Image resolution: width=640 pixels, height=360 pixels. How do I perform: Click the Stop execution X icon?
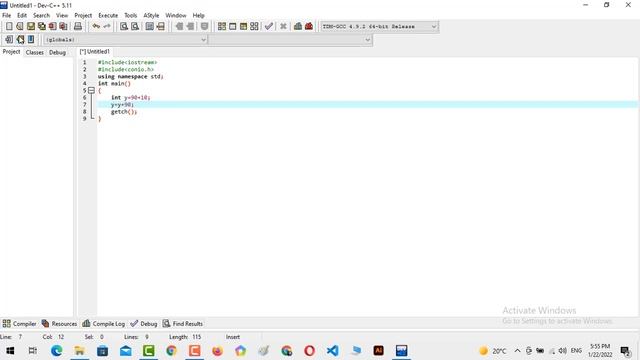[x=283, y=27]
